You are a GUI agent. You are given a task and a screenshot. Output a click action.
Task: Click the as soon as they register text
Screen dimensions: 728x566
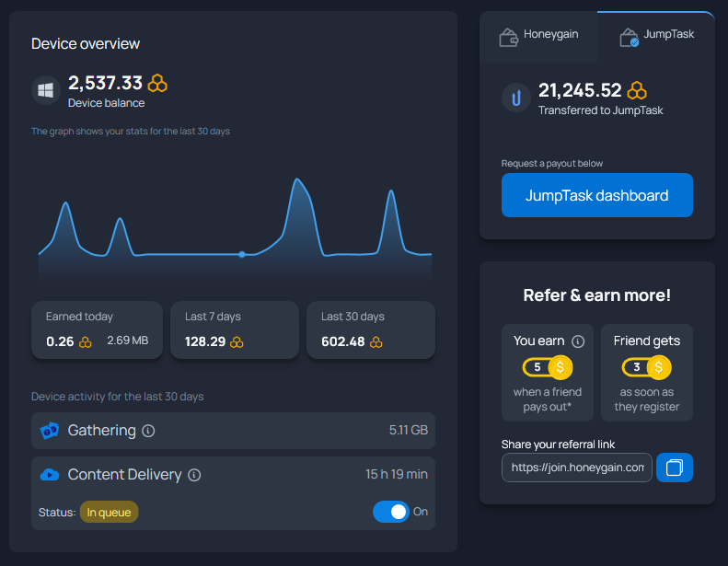coord(647,399)
